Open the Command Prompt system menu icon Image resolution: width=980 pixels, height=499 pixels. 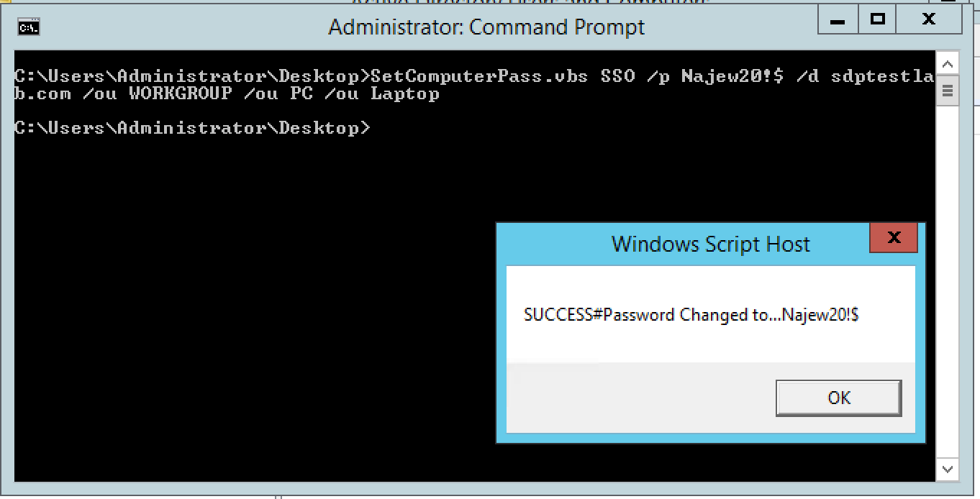pyautogui.click(x=29, y=28)
